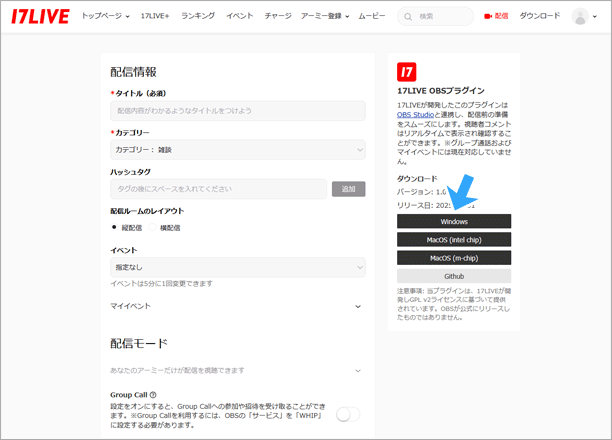Viewport: 612px width, 440px height.
Task: Open the チャージ page
Action: [x=278, y=16]
